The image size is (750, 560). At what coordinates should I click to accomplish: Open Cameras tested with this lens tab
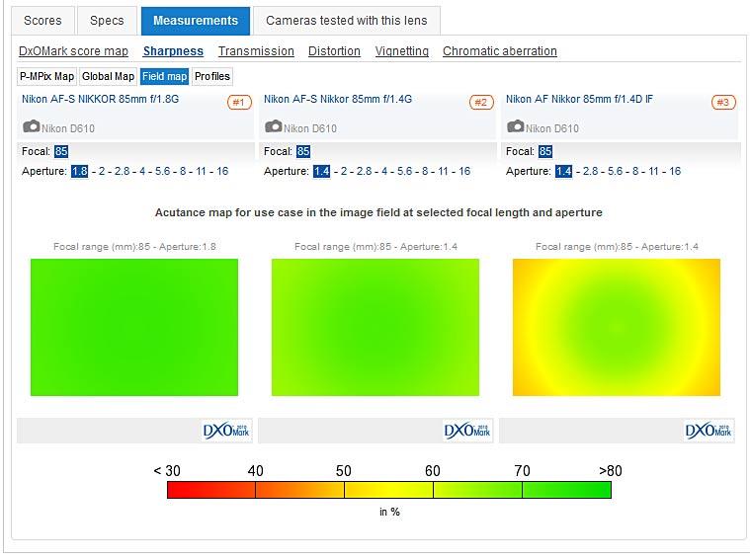346,21
